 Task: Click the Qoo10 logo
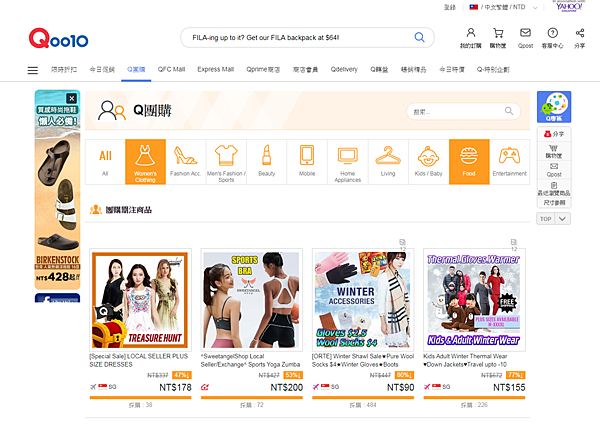point(59,38)
